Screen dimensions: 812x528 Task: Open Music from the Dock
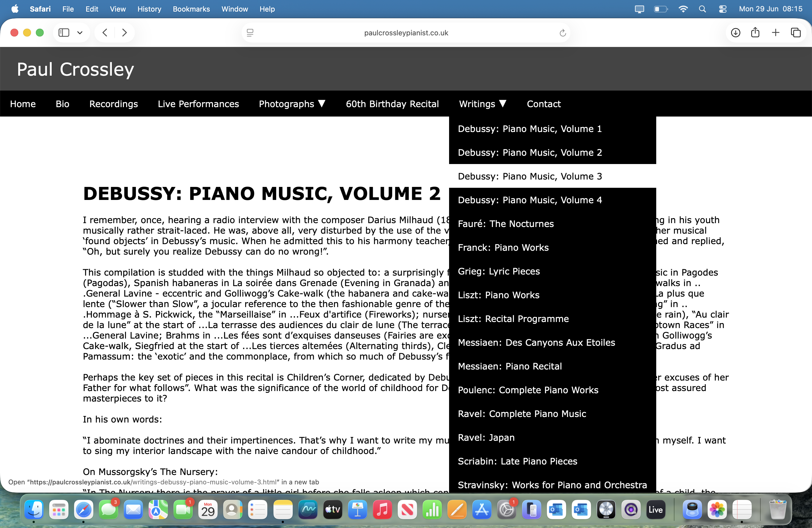pos(382,509)
